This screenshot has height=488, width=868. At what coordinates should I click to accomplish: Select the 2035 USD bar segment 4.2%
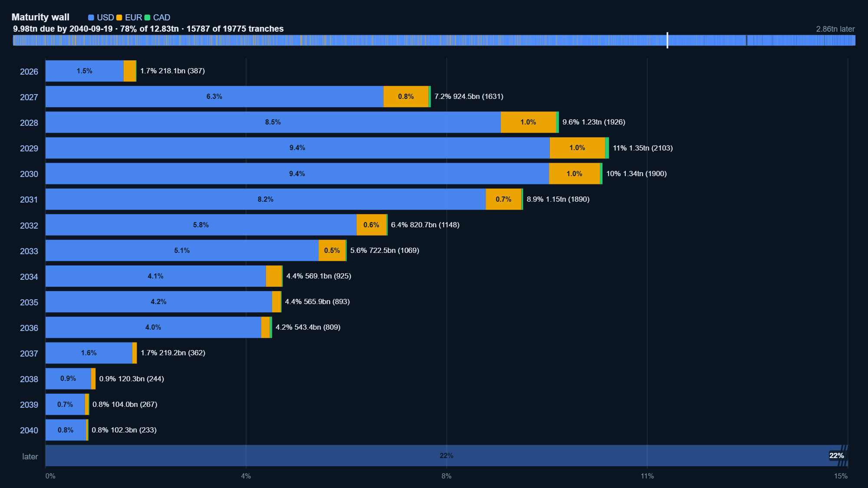pos(159,301)
